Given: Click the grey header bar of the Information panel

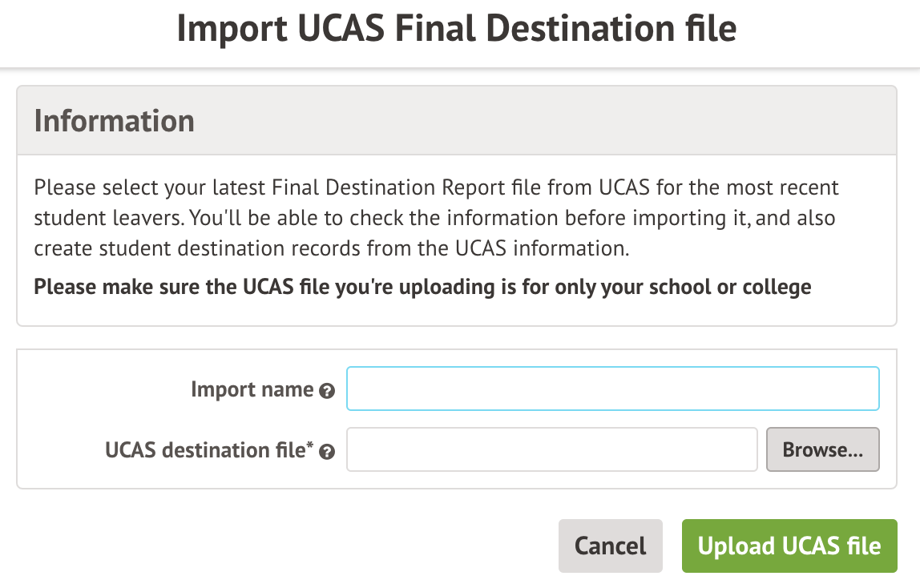Looking at the screenshot, I should (x=561, y=121).
